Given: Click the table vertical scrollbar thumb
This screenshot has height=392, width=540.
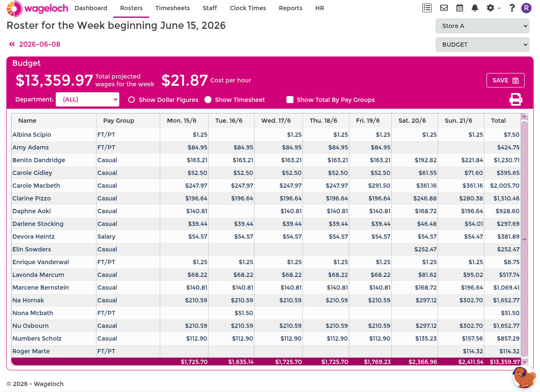Looking at the screenshot, I should coord(524,239).
